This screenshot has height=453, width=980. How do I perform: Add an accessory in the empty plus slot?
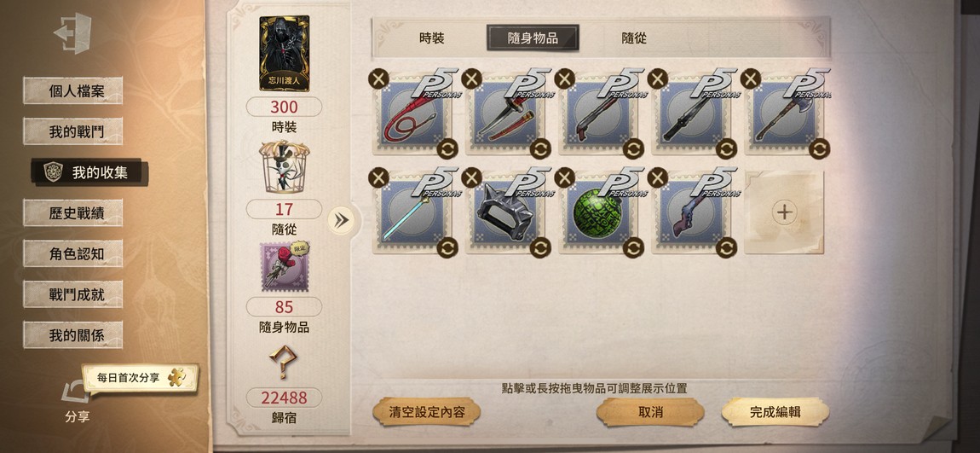tap(784, 212)
